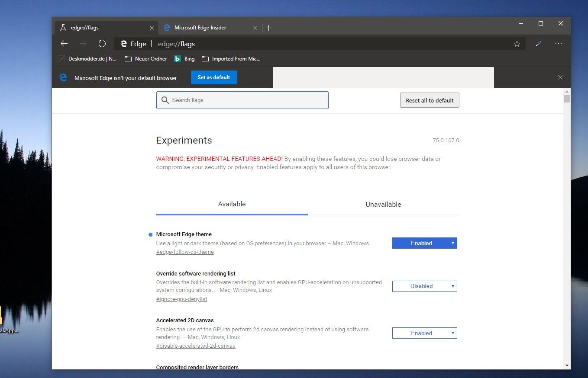Screen dimensions: 588x378
Task: Click the red WARNING: EXPERIMENTAL FEATURES AHEAD! text
Action: click(220, 159)
